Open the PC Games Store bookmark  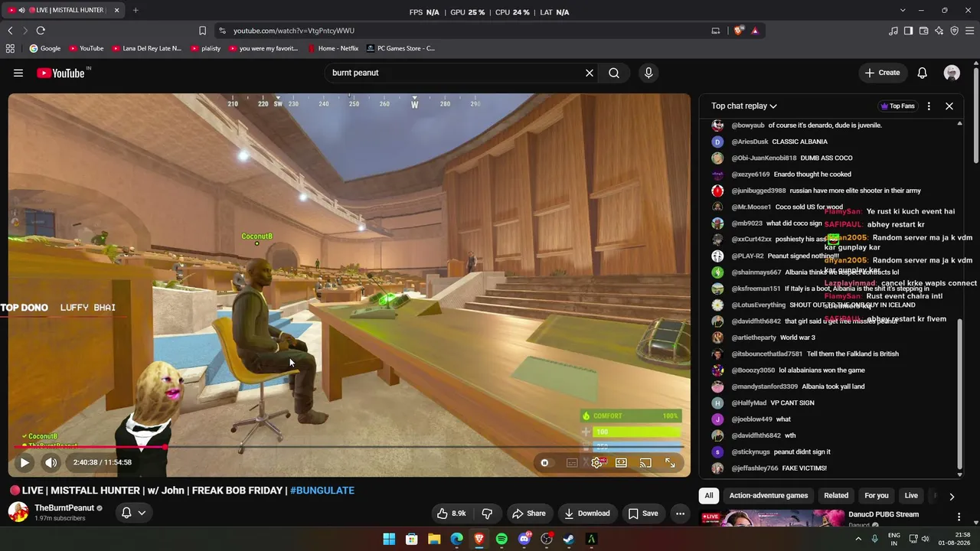click(400, 48)
